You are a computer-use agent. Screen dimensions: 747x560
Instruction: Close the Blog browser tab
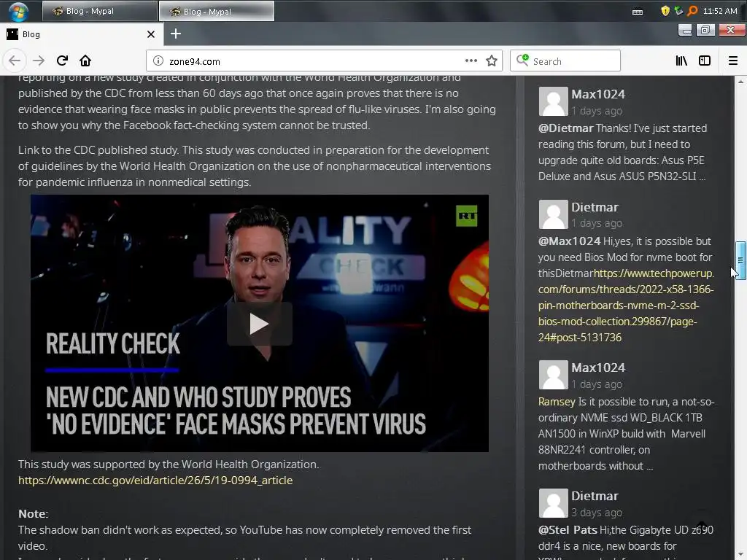click(150, 34)
